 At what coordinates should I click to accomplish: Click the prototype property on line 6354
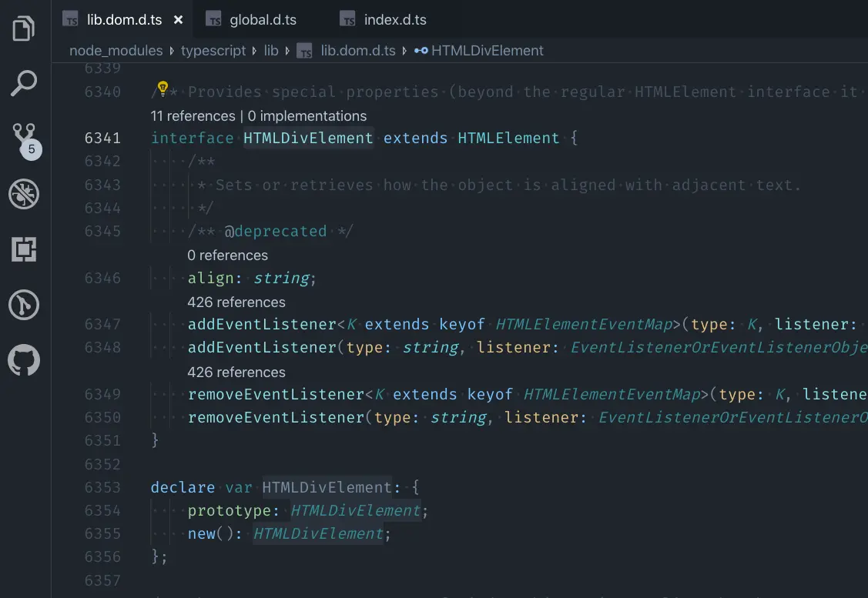click(230, 510)
